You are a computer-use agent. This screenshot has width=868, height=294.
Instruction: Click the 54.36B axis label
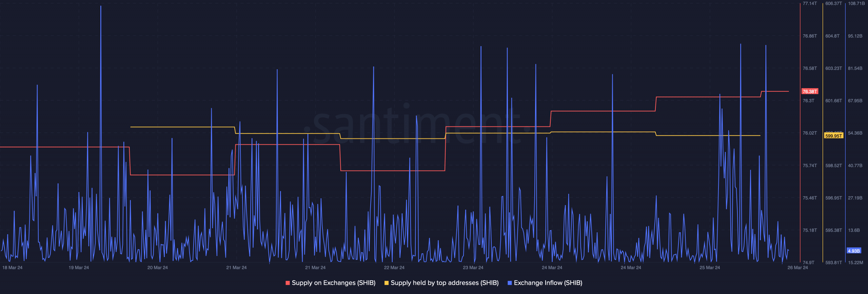pos(855,133)
